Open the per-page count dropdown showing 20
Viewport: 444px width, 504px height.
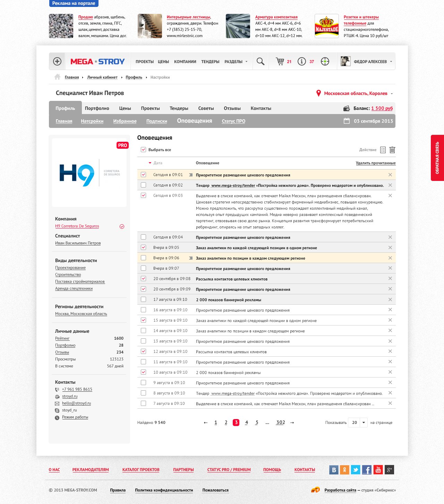tap(358, 423)
